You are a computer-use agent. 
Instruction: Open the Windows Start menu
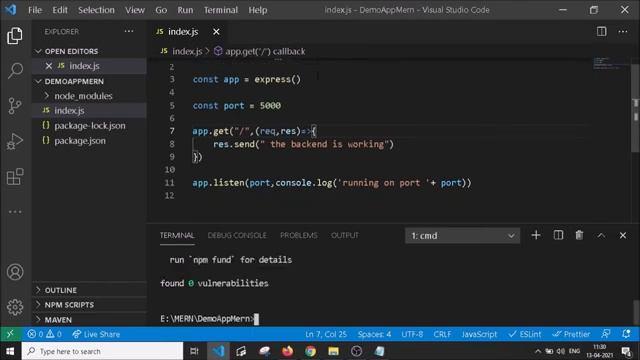(10, 351)
